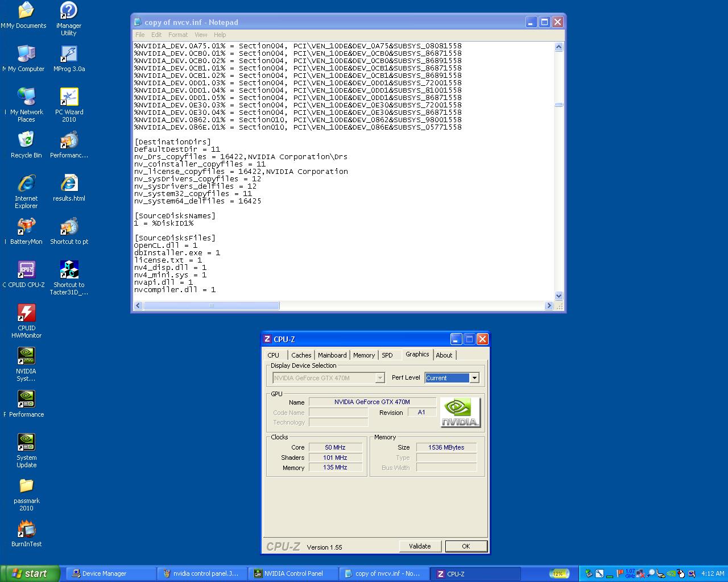
Task: Click the Revision value A1
Action: (x=421, y=412)
